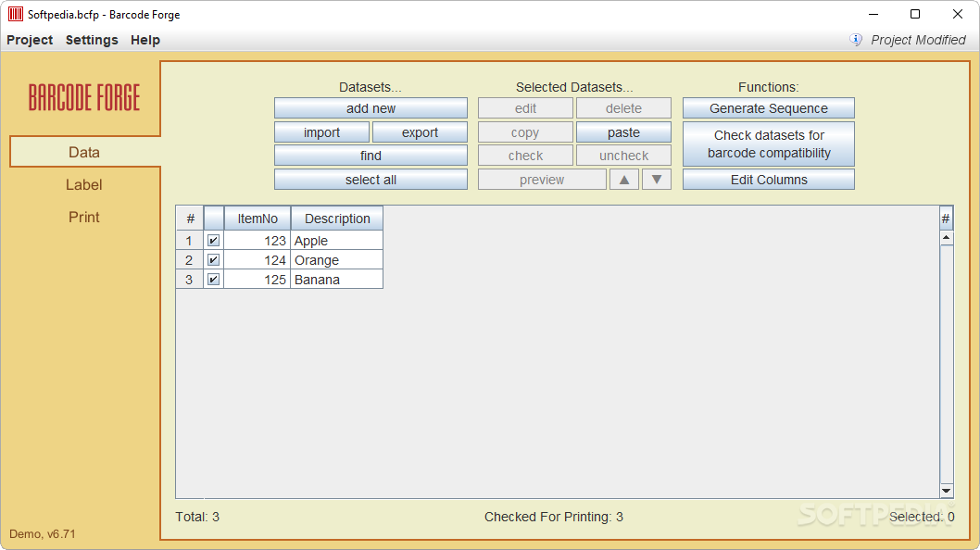980x550 pixels.
Task: Click the paste button
Action: coord(623,132)
